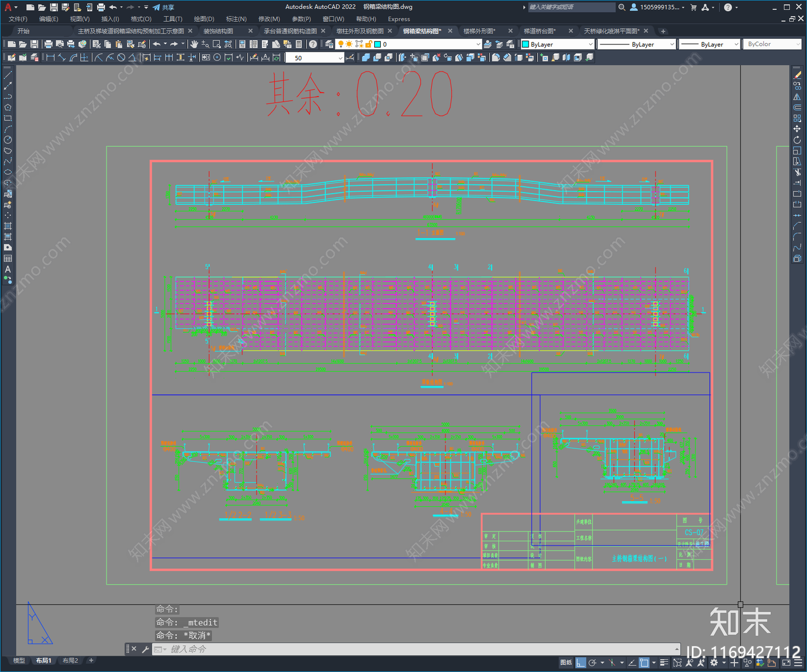807x672 pixels.
Task: Click the Move tool in right modify toolbar
Action: click(797, 129)
